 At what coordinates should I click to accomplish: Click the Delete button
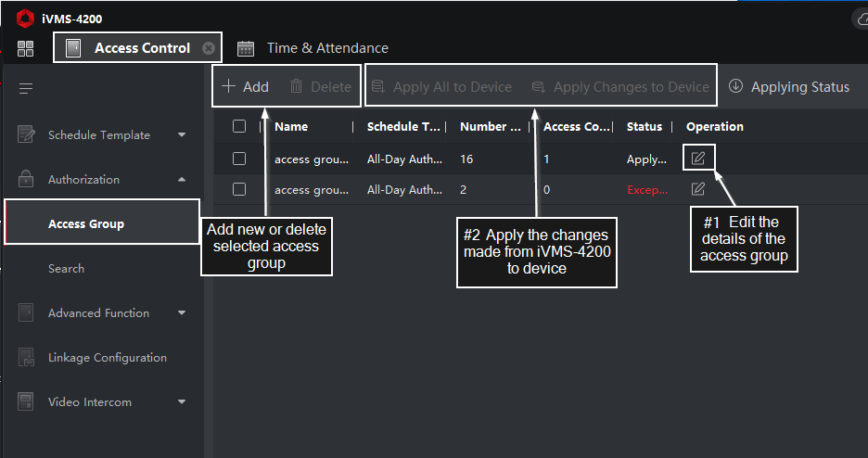(x=321, y=86)
